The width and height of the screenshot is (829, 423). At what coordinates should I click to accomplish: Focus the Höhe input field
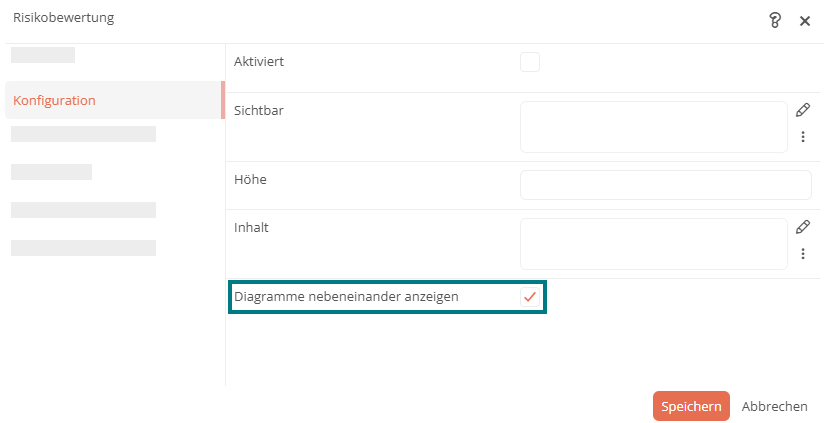(666, 185)
